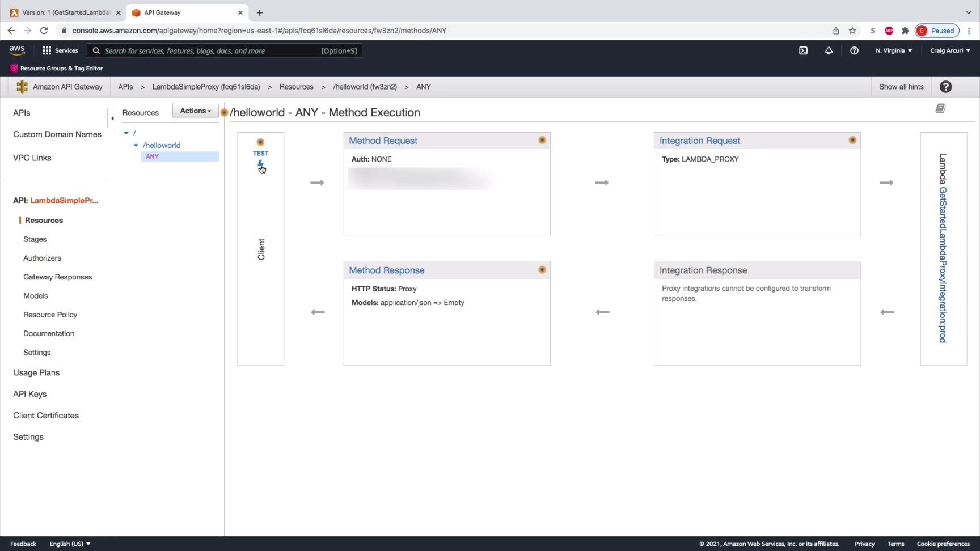The height and width of the screenshot is (551, 980).
Task: Open the documentation book icon
Action: point(940,108)
